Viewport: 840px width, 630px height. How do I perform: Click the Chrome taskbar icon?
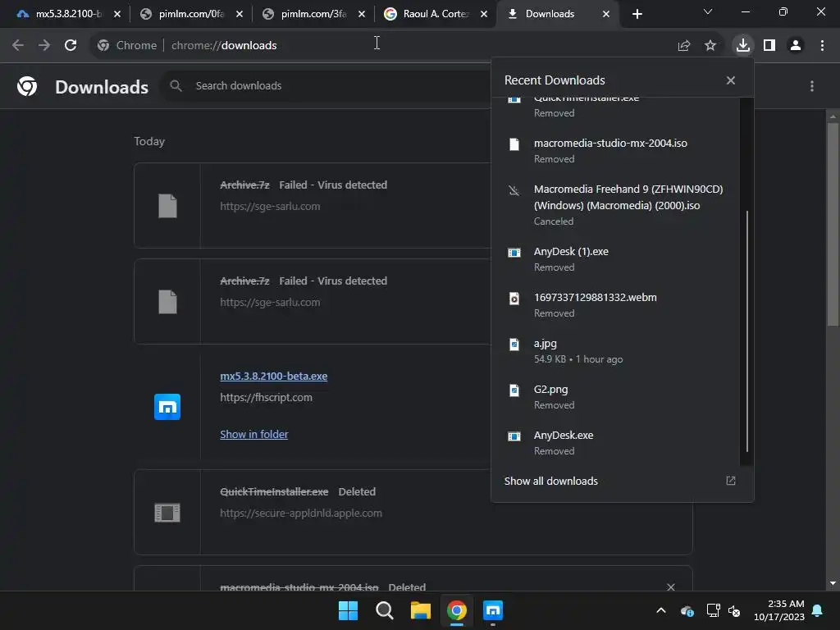457,610
